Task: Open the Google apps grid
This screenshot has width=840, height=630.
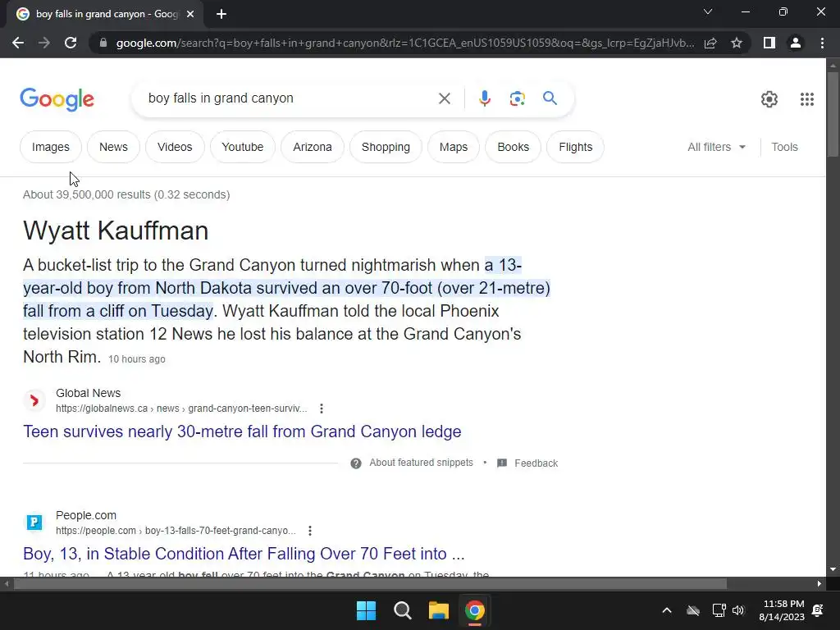Action: tap(807, 99)
